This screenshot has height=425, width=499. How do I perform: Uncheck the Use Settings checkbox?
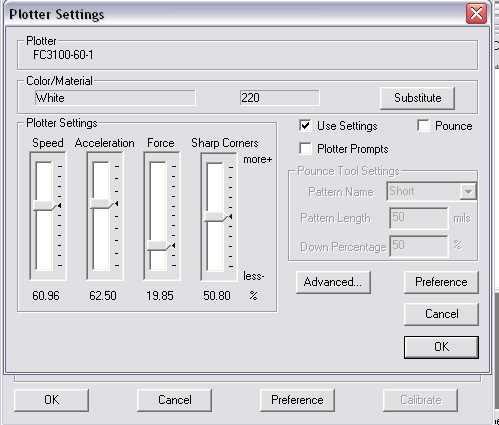click(305, 126)
